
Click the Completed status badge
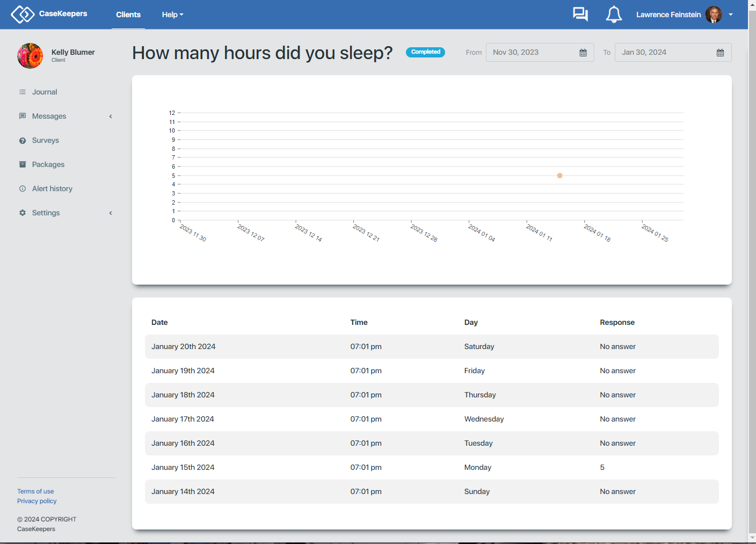(425, 52)
